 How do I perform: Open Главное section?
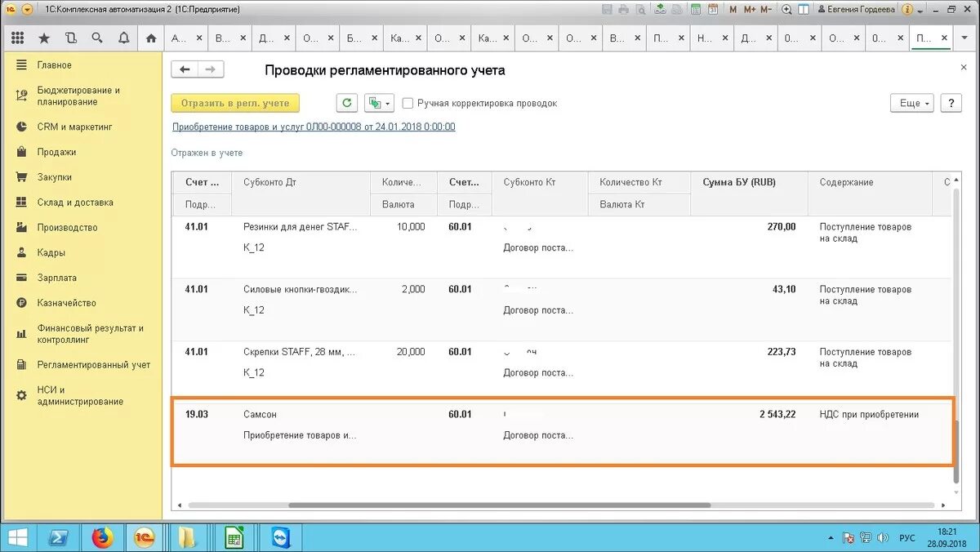(x=54, y=65)
